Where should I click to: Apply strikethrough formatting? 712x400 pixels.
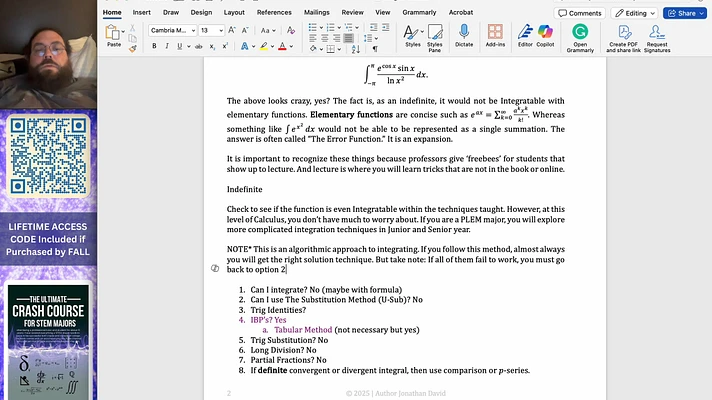coord(198,46)
